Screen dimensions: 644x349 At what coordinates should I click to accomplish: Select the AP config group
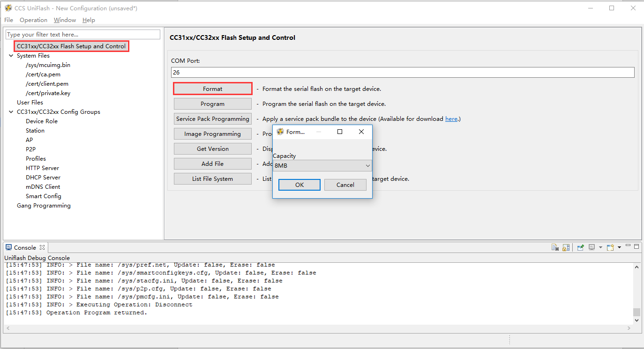click(x=30, y=140)
